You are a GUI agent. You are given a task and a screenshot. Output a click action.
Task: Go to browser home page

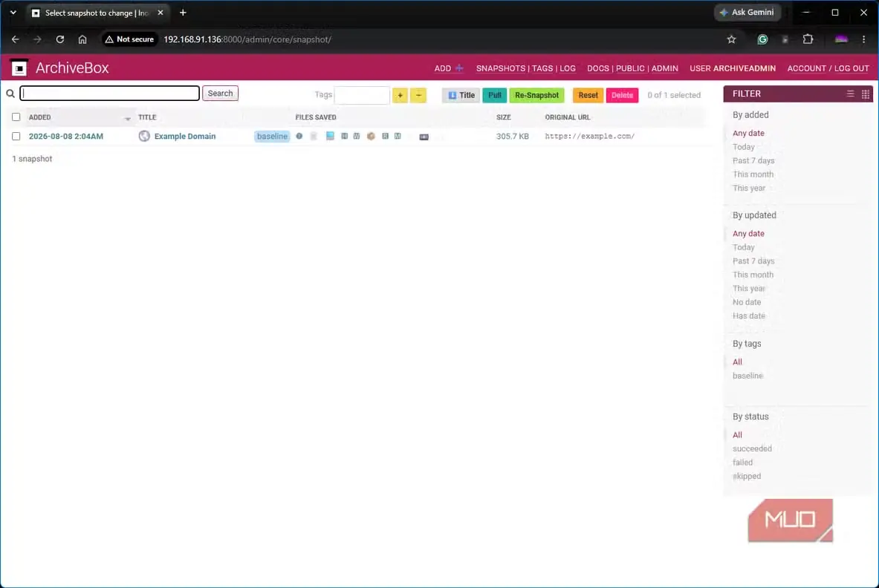[82, 39]
